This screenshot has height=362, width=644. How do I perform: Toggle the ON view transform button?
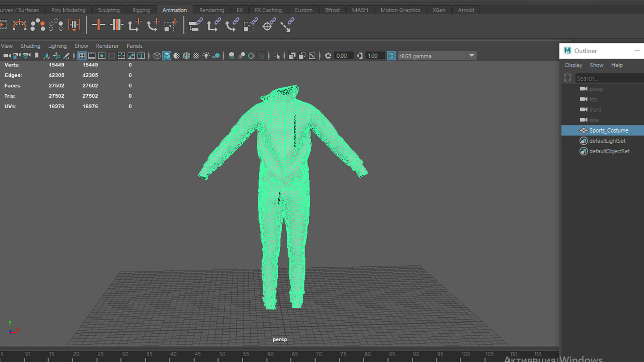click(x=391, y=56)
